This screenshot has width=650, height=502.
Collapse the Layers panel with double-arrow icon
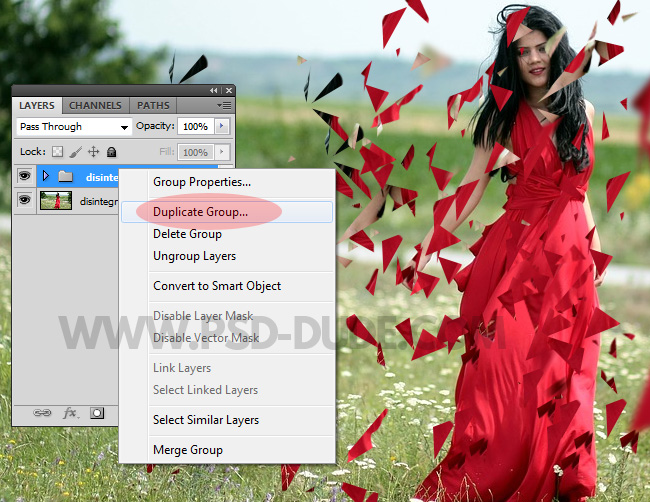(x=213, y=90)
